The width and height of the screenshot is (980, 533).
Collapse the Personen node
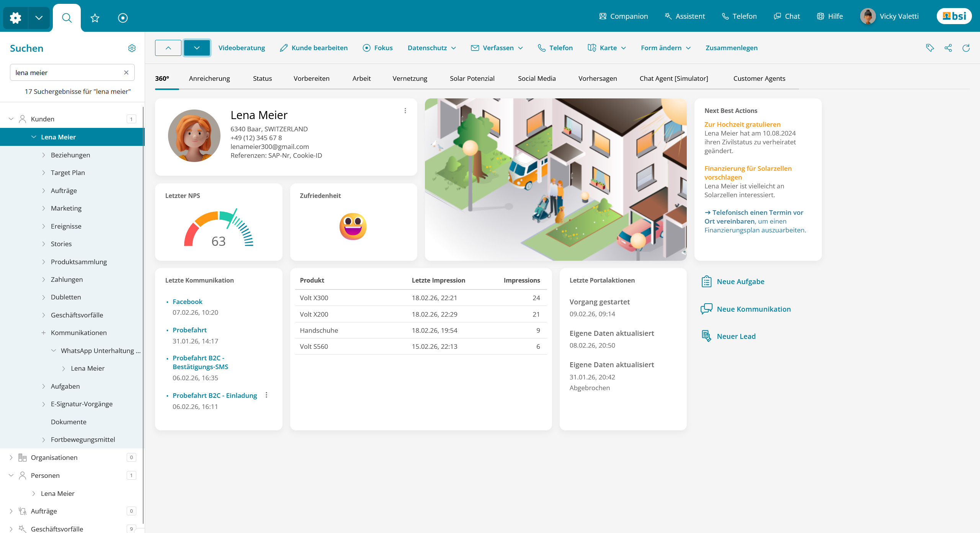11,476
